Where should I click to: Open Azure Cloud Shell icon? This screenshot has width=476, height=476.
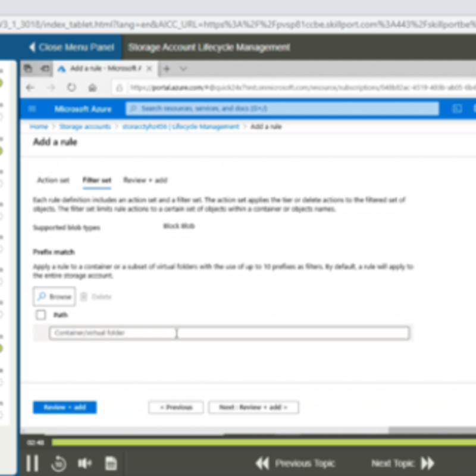pyautogui.click(x=457, y=109)
